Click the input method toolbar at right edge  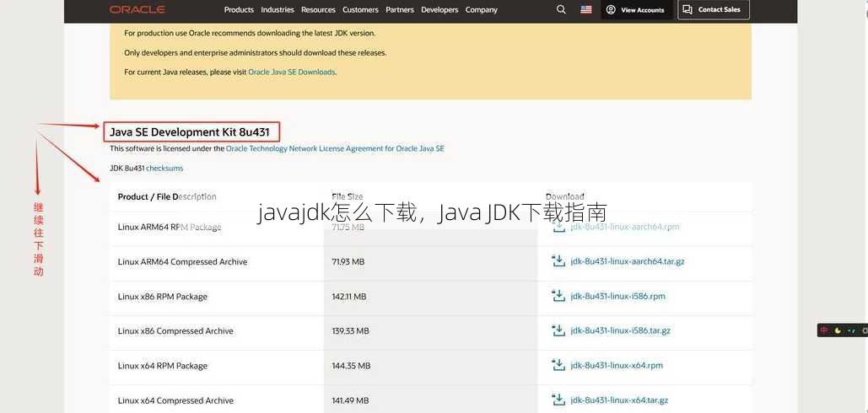[x=843, y=330]
